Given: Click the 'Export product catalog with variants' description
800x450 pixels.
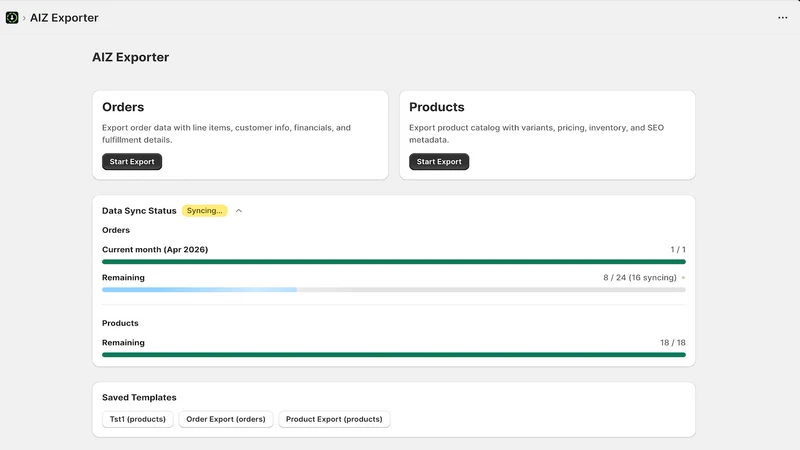Looking at the screenshot, I should coord(537,134).
